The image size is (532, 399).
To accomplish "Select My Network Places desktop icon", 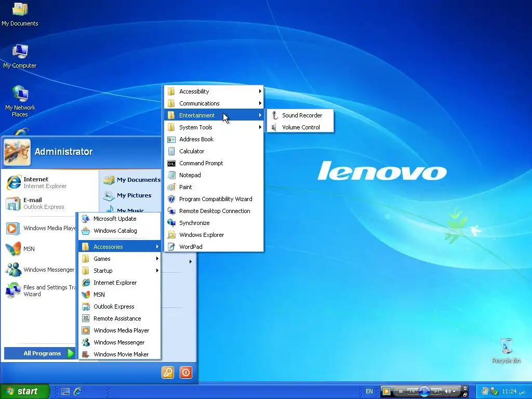I will [20, 101].
